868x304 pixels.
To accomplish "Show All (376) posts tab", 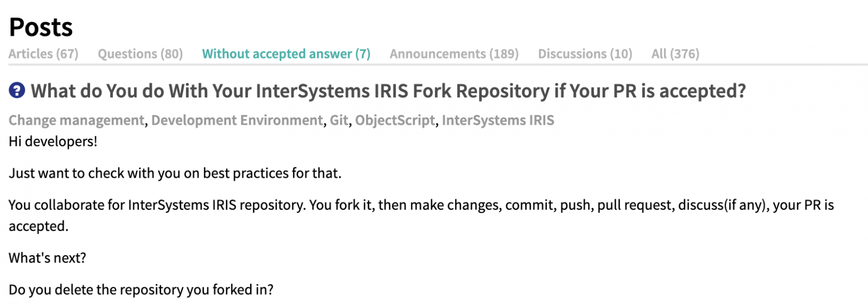I will tap(675, 54).
